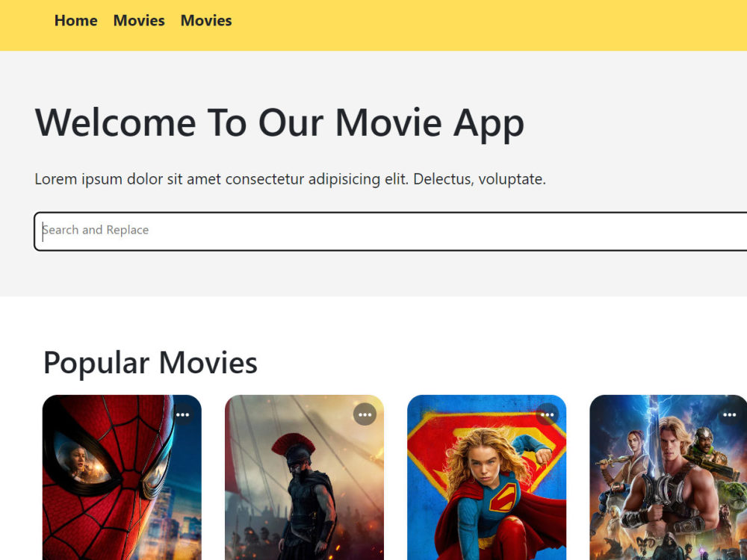Open options menu on Roman soldier poster
747x560 pixels.
tap(365, 414)
